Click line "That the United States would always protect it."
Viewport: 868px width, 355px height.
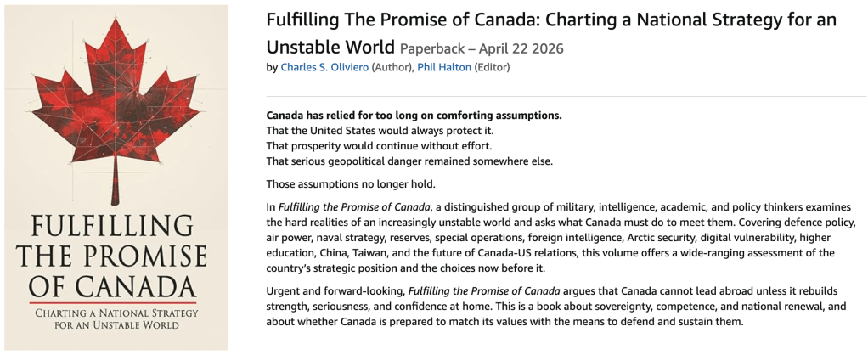click(x=380, y=130)
